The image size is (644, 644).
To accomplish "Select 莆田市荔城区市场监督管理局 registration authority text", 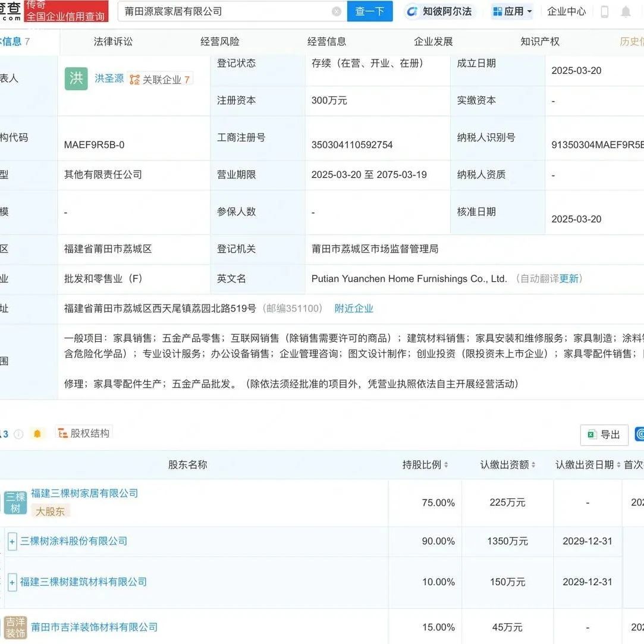I will 375,249.
